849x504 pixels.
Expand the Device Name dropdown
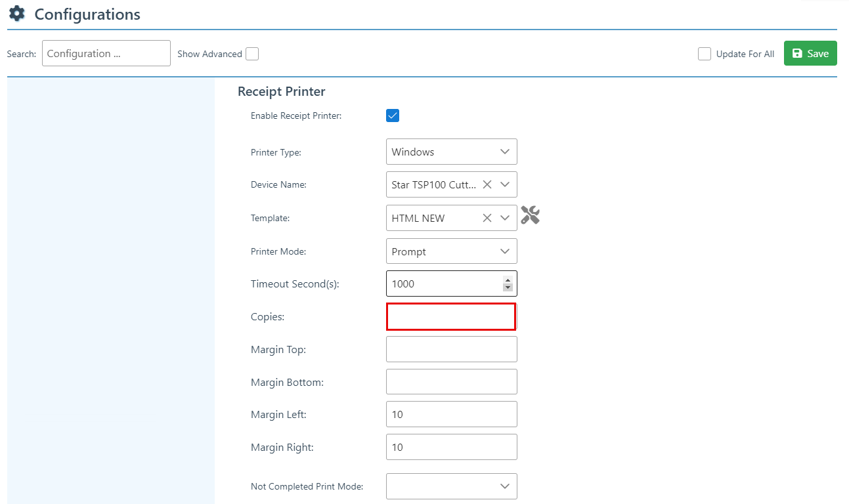click(505, 185)
